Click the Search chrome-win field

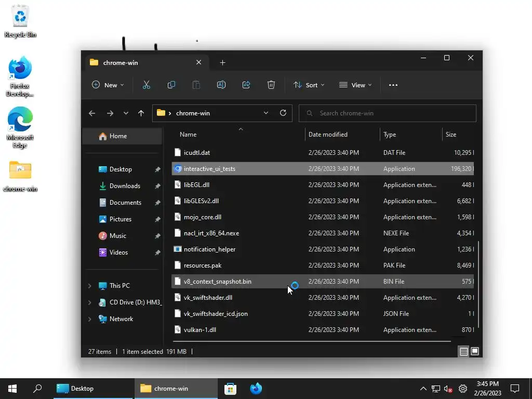click(x=388, y=113)
